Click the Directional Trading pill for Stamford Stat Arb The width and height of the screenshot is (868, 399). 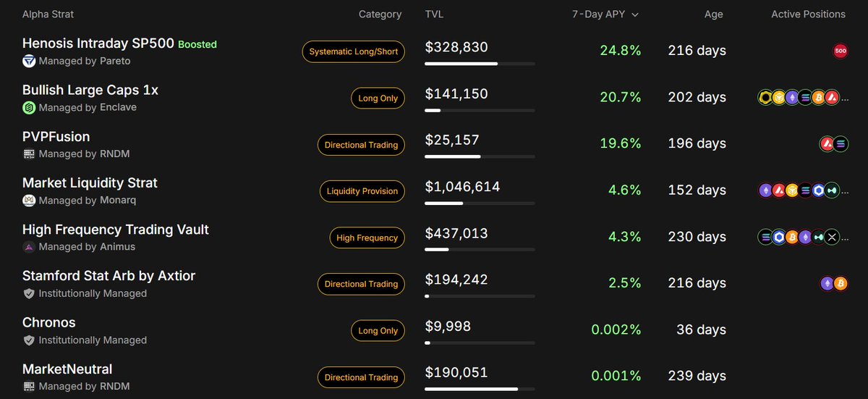[x=362, y=284]
